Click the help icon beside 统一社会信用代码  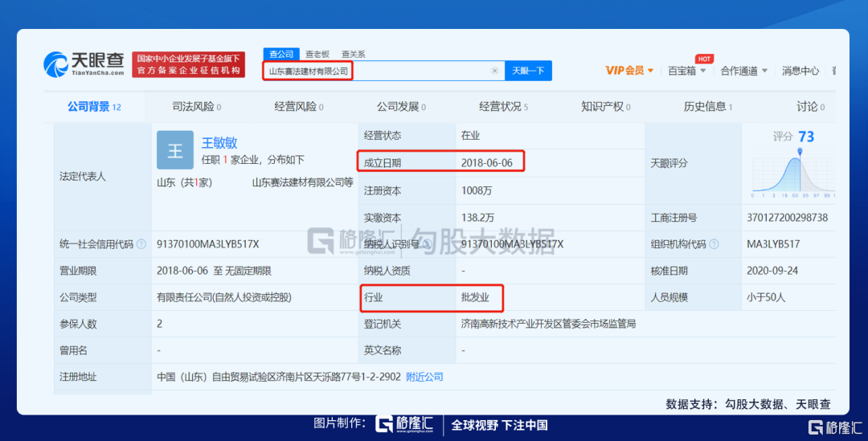point(141,244)
